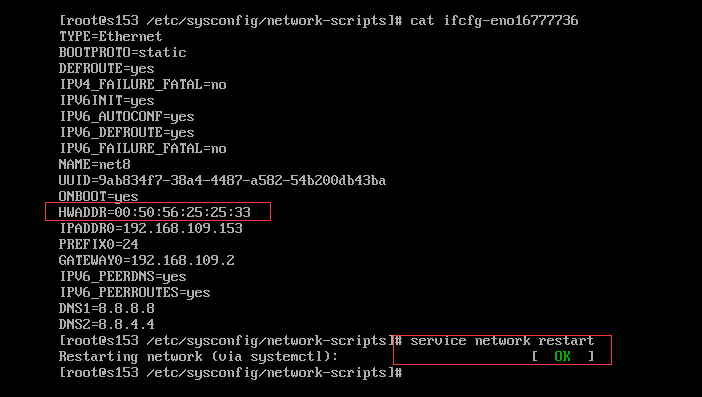Viewport: 702px width, 397px height.
Task: Select the BOOTPROTO=static line
Action: pos(122,52)
